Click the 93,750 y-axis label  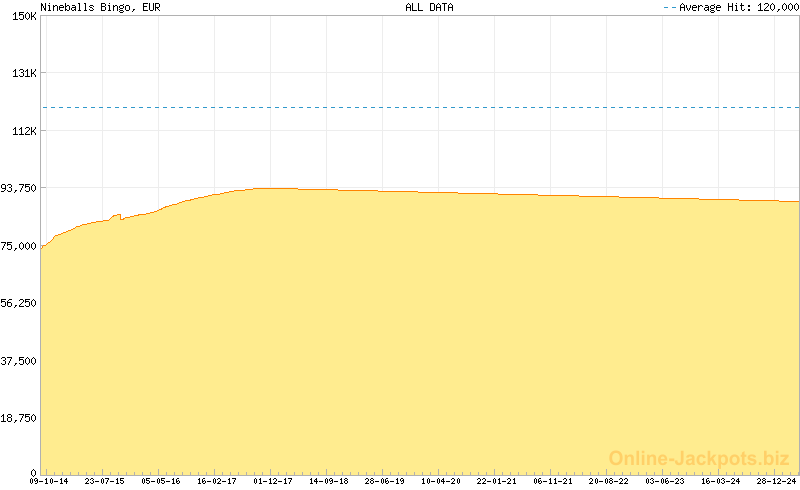coord(20,188)
